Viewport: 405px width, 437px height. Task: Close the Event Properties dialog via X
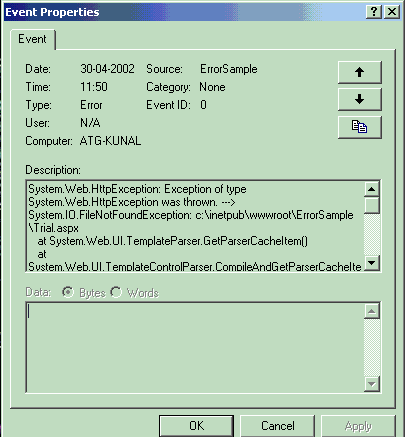(x=392, y=12)
